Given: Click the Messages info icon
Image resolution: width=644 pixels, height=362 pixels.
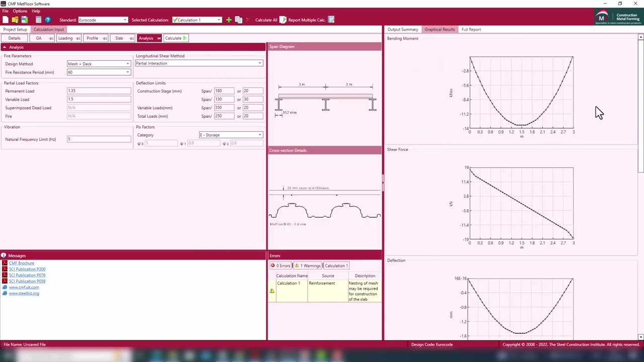Looking at the screenshot, I should click(x=4, y=255).
